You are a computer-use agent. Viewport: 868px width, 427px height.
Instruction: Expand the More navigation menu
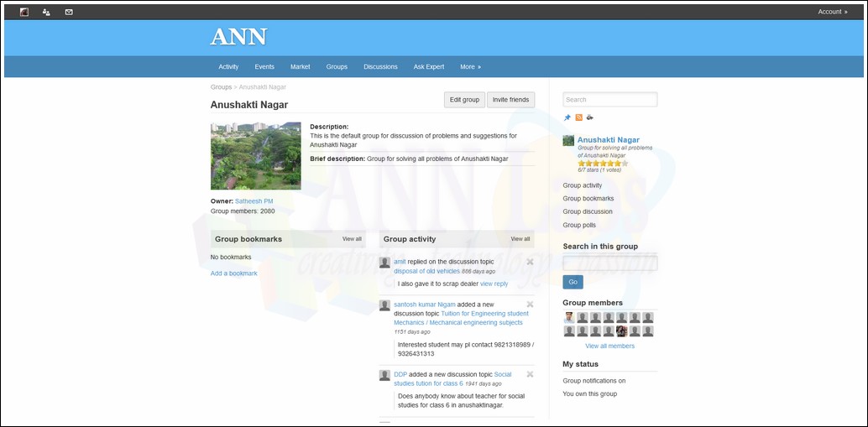(470, 67)
